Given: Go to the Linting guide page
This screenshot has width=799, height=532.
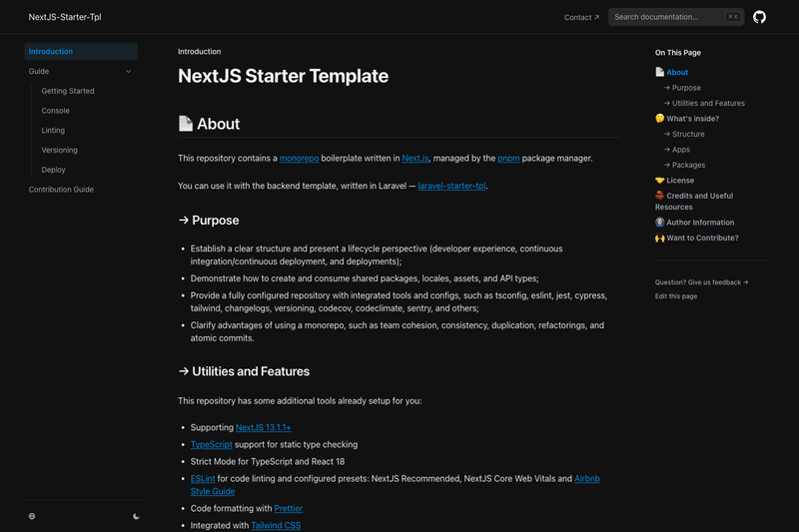Looking at the screenshot, I should 53,131.
